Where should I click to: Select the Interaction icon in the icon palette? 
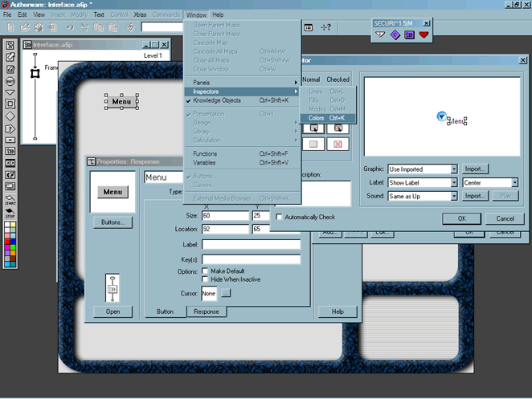pos(10,128)
